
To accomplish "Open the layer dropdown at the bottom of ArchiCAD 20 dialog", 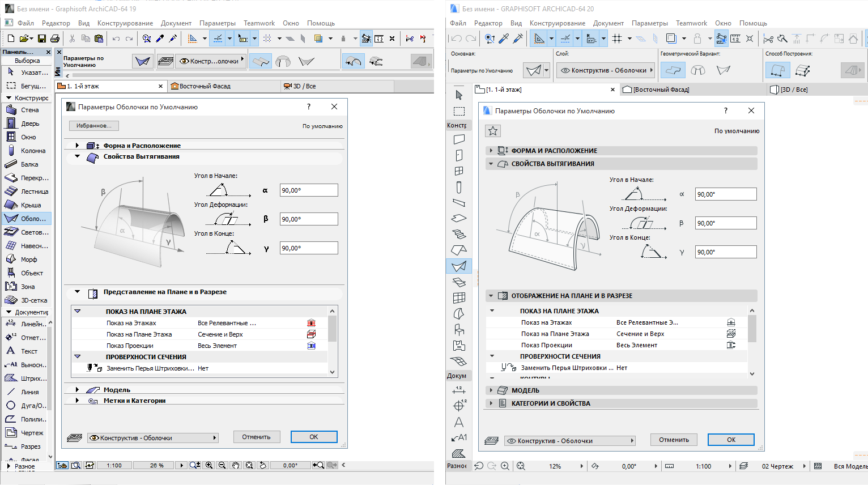I will 571,441.
